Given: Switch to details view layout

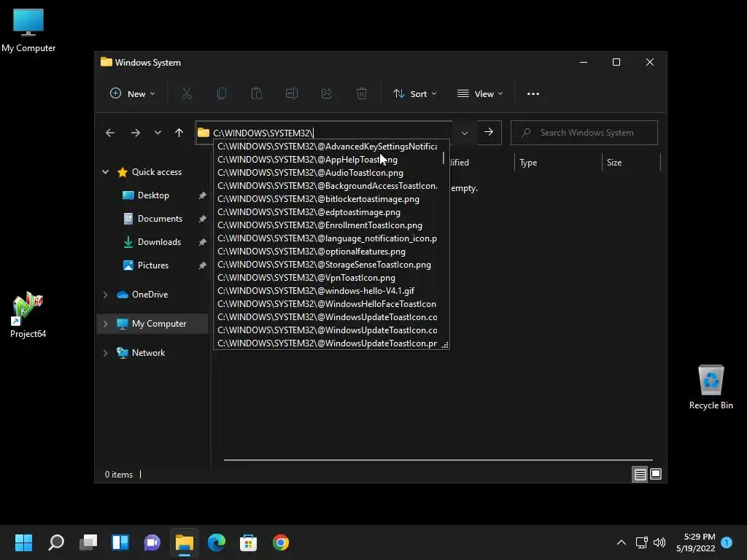Looking at the screenshot, I should [640, 474].
